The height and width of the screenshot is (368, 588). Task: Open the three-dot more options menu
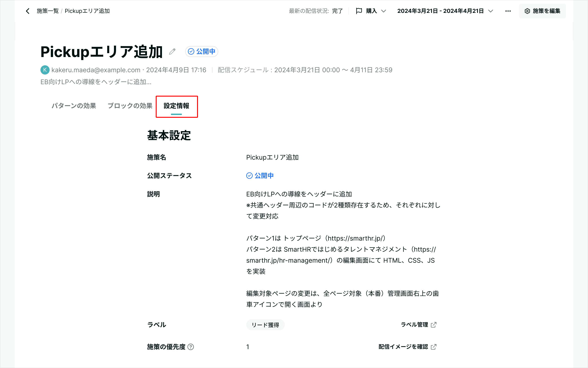[x=508, y=11]
